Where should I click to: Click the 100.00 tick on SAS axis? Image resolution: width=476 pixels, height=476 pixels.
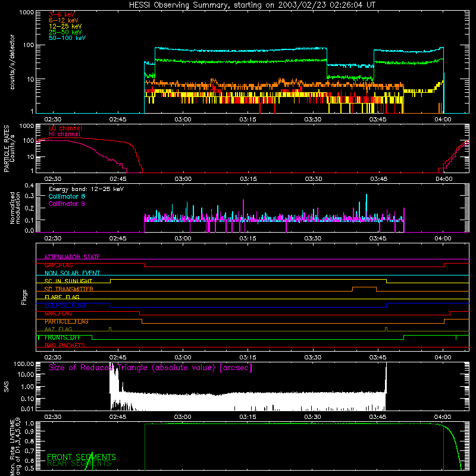tap(24, 364)
